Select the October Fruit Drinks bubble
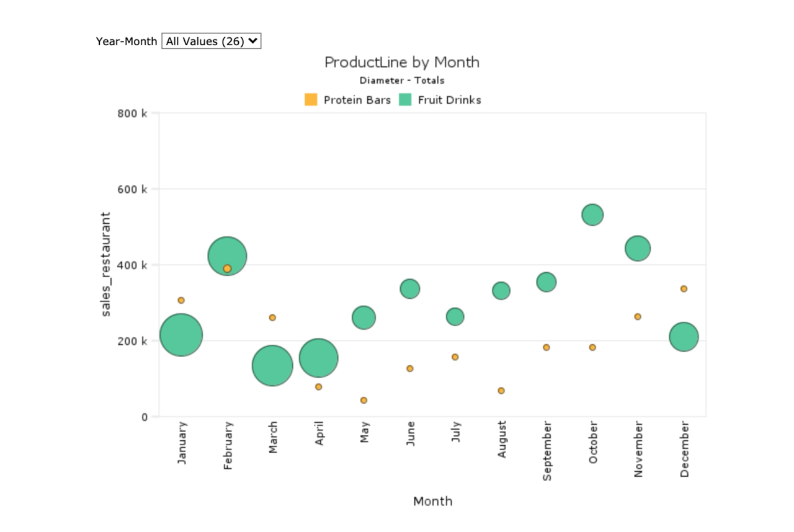 pyautogui.click(x=592, y=215)
